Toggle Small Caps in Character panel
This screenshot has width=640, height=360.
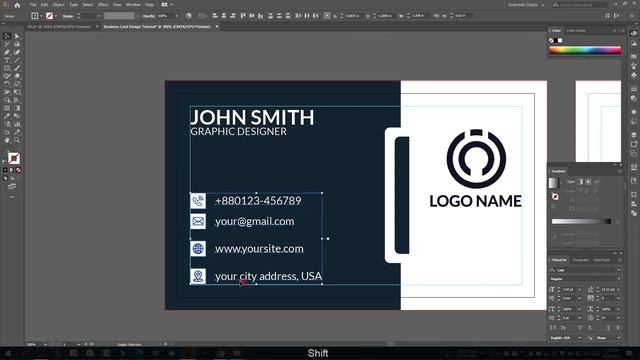point(563,328)
